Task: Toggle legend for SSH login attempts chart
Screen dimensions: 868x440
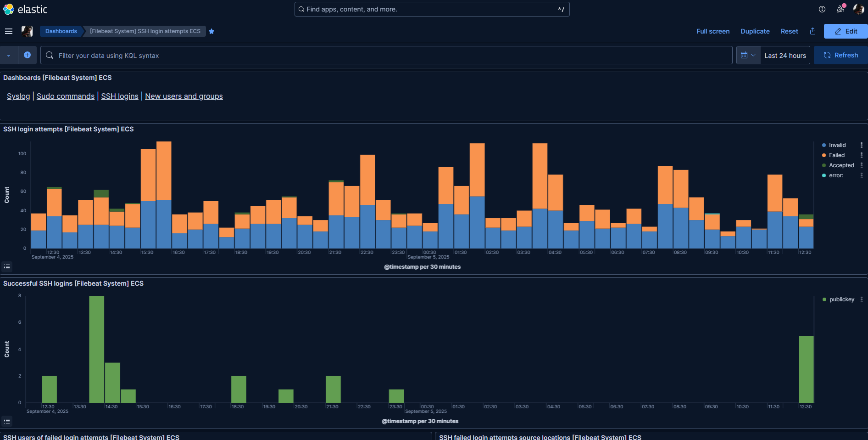Action: [7, 267]
